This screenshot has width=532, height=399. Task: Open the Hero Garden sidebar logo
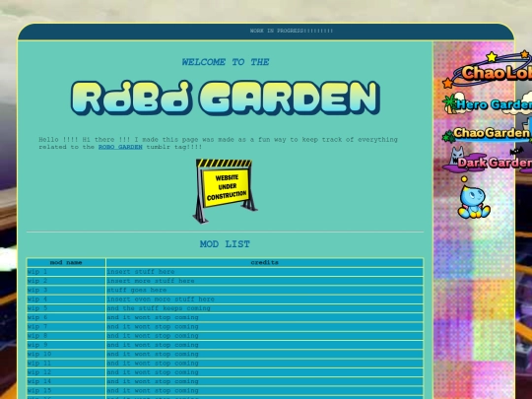point(488,103)
